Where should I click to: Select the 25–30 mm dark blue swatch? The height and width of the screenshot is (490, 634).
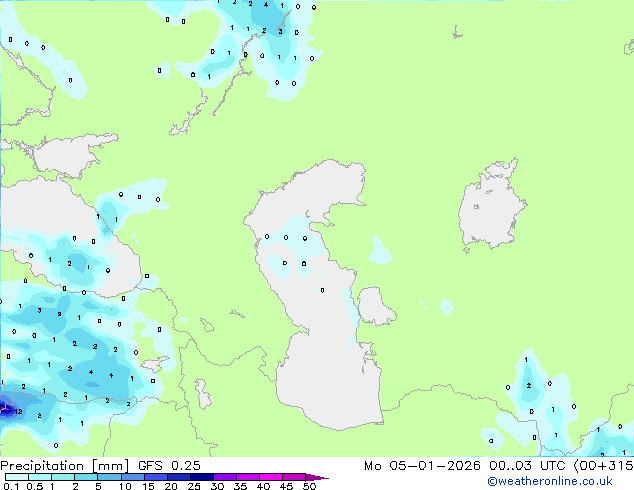[x=201, y=477]
